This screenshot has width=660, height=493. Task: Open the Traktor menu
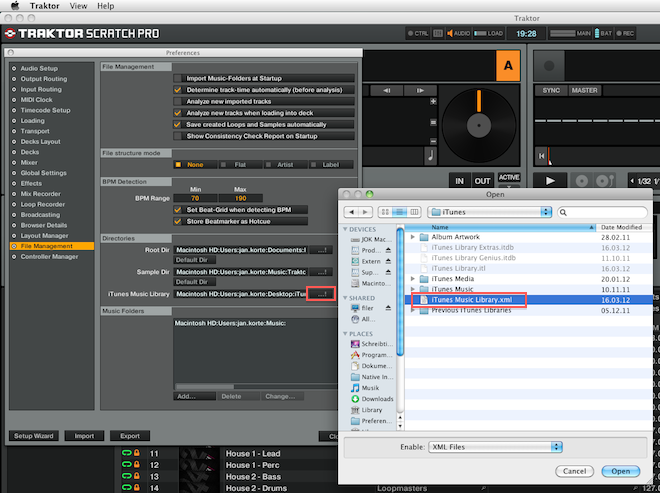pos(45,6)
